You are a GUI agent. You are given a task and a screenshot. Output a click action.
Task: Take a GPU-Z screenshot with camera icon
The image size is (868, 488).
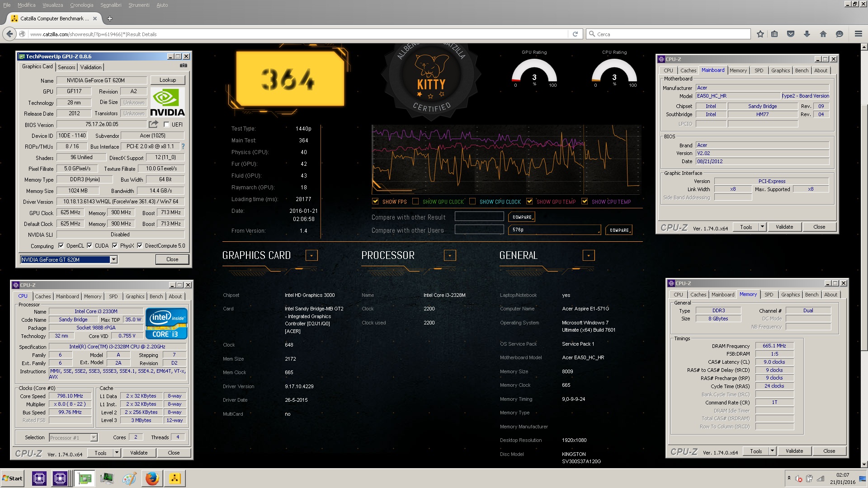pos(183,66)
